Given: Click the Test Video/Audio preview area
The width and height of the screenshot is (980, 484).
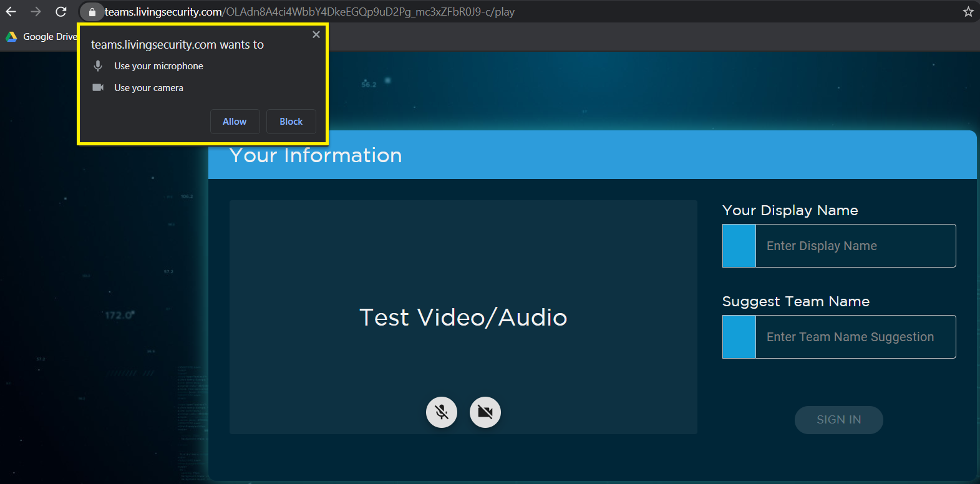Looking at the screenshot, I should coord(463,317).
